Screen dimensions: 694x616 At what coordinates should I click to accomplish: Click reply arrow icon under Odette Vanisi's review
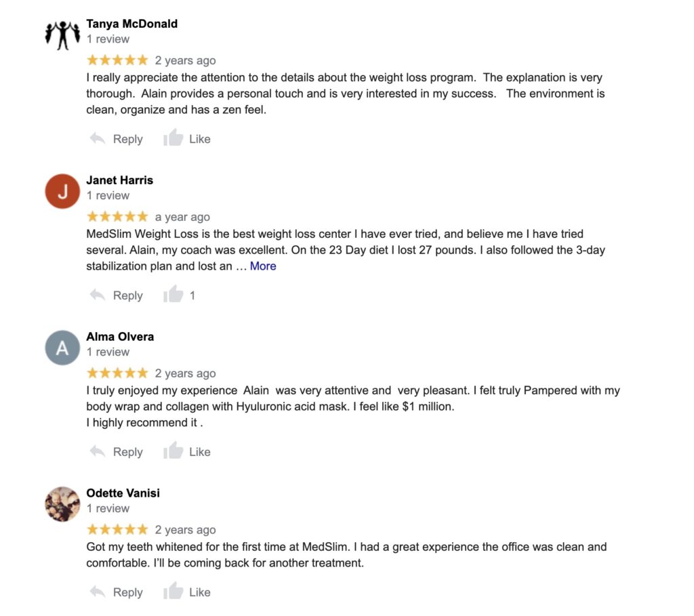[x=98, y=592]
